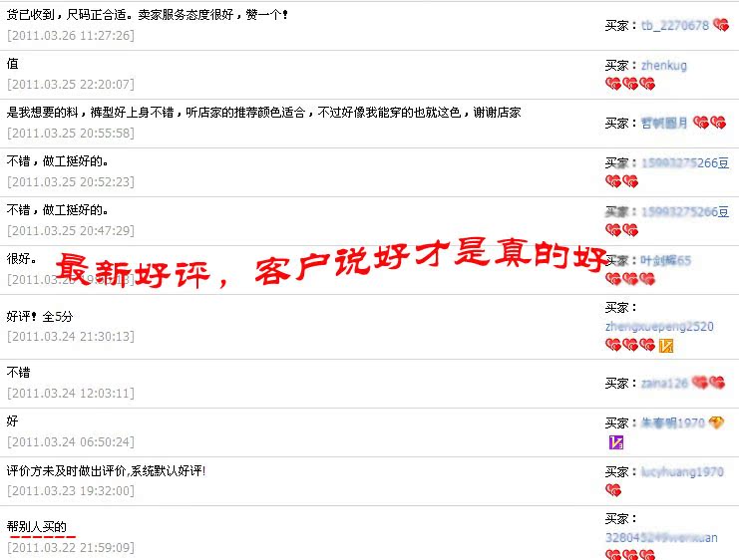Click heart icons beside zaina126
Image resolution: width=739 pixels, height=560 pixels.
[709, 383]
